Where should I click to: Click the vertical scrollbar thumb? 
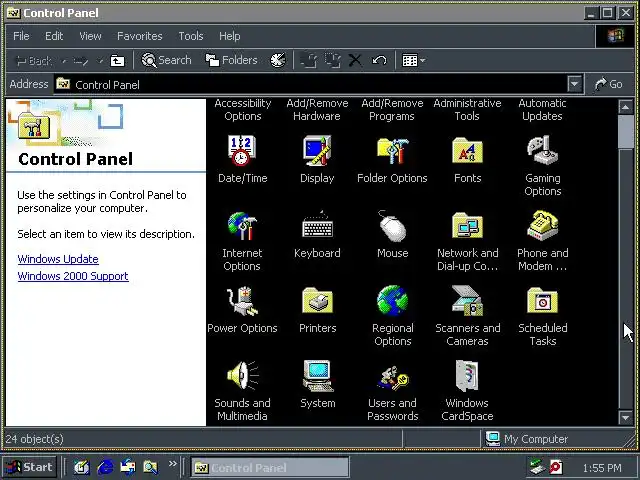coord(625,132)
